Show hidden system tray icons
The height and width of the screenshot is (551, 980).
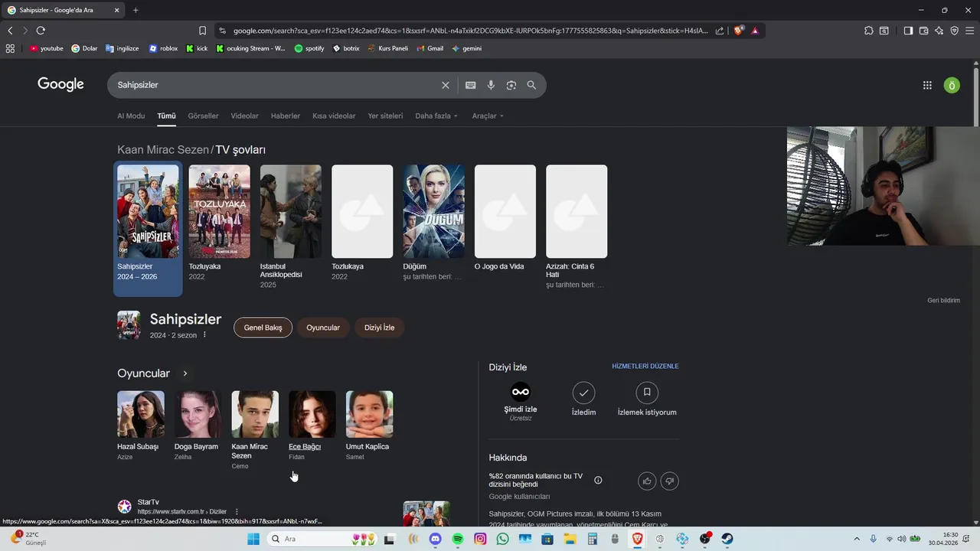pos(857,539)
